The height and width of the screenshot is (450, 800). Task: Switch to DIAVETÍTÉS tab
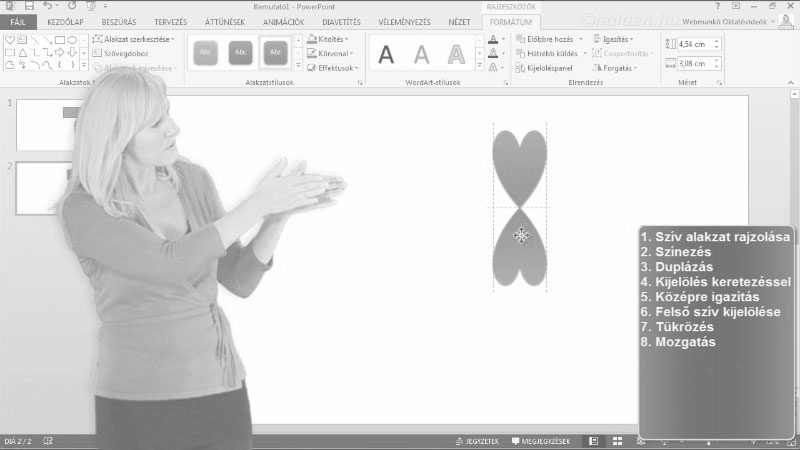pos(341,22)
